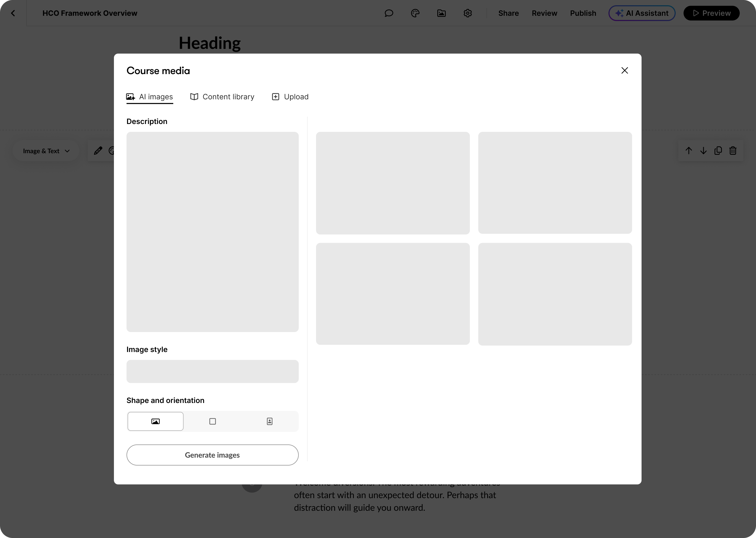Select landscape shape and orientation
This screenshot has width=756, height=538.
155,421
